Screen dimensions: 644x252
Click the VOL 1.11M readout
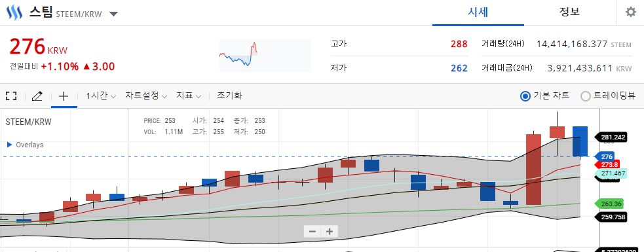click(164, 132)
